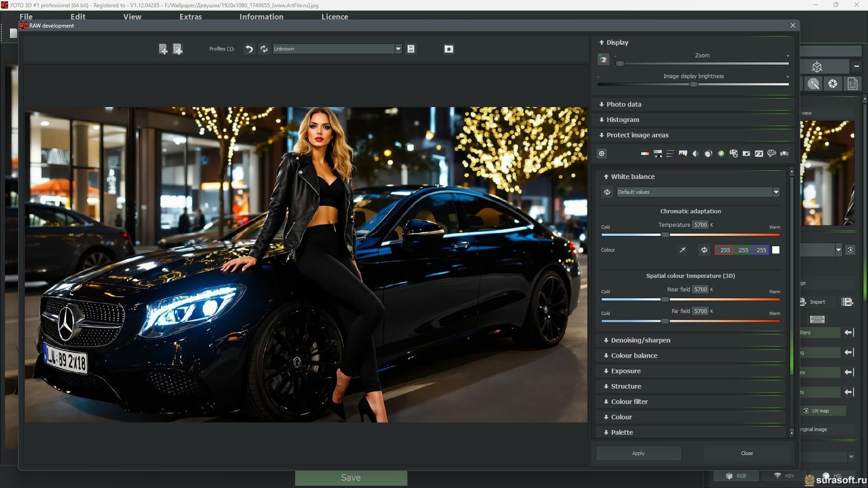The width and height of the screenshot is (868, 488).
Task: Collapse the White balance section
Action: pyautogui.click(x=632, y=177)
